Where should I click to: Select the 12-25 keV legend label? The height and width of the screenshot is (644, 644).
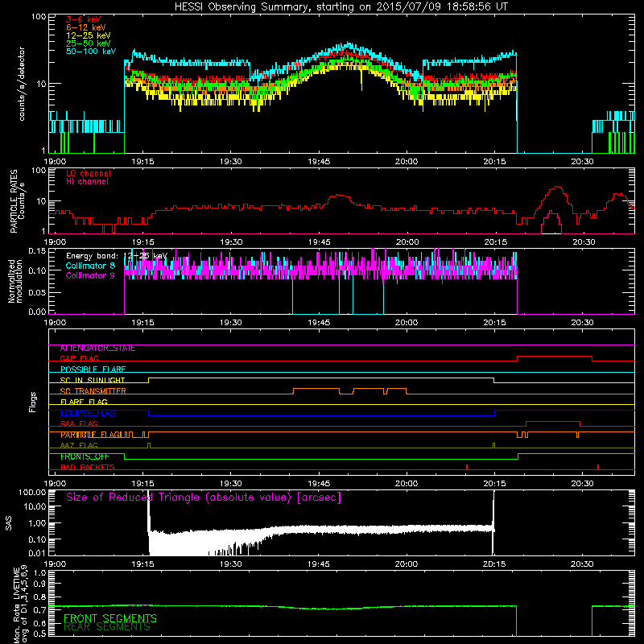click(x=89, y=35)
